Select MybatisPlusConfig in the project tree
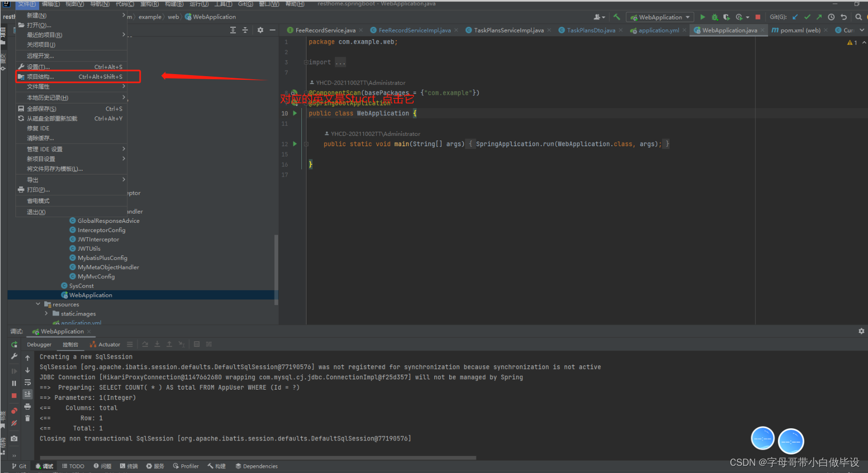The width and height of the screenshot is (868, 473). tap(103, 258)
